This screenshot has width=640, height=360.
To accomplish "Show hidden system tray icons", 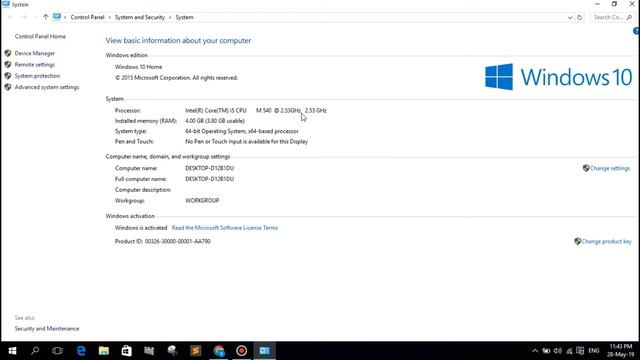I will click(x=535, y=351).
